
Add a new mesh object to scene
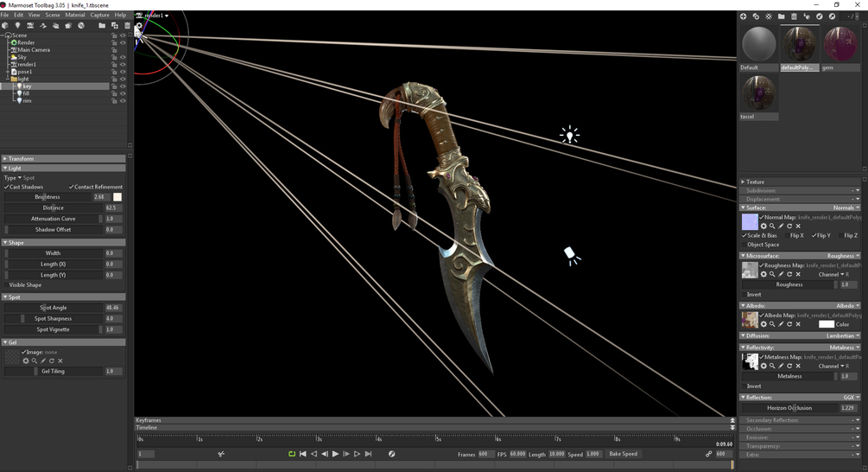5,25
